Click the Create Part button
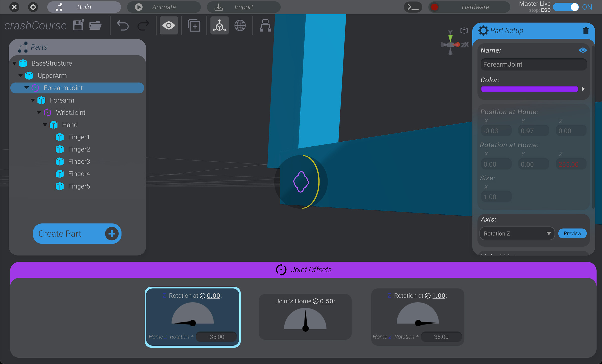 [77, 233]
